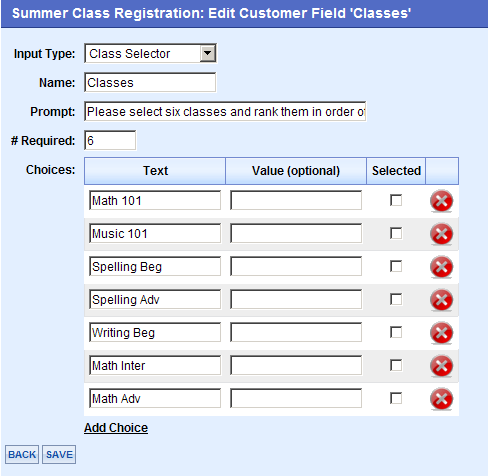Select the # Required number field

pyautogui.click(x=110, y=140)
